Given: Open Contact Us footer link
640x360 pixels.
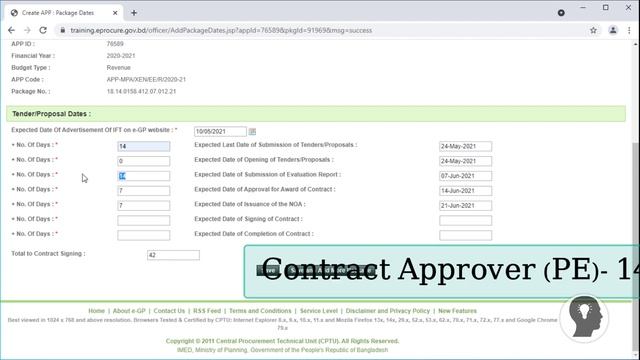Looking at the screenshot, I should point(169,311).
